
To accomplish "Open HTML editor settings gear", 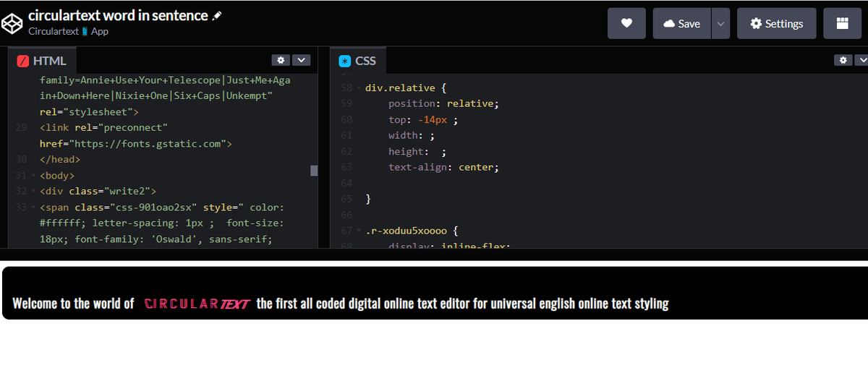I will (281, 60).
